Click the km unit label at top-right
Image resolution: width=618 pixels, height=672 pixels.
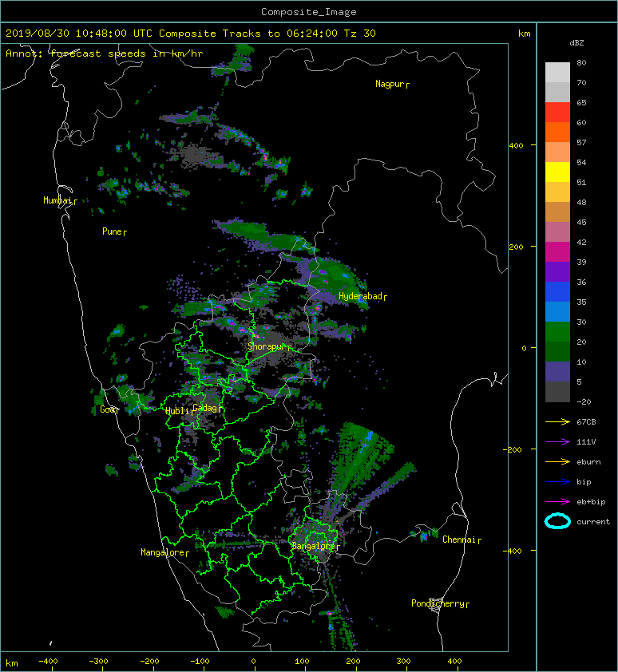point(524,34)
